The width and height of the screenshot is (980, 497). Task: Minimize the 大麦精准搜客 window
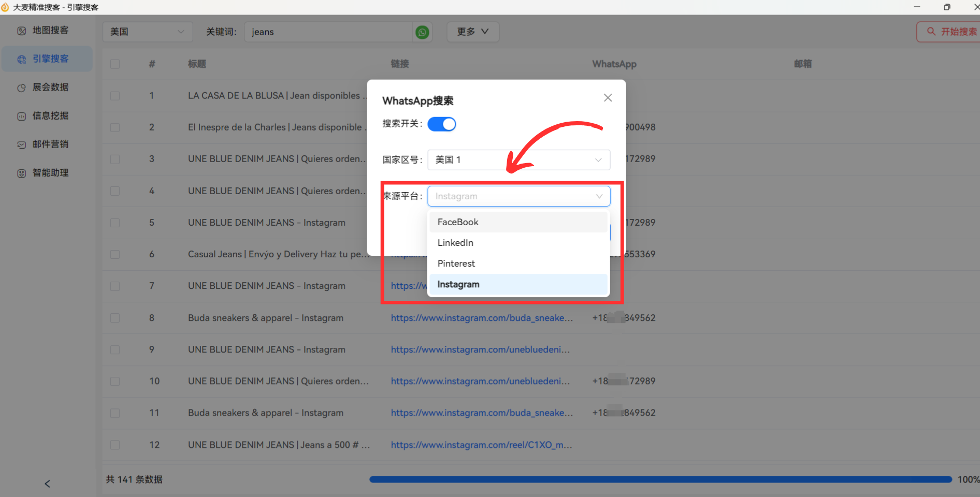(x=917, y=7)
